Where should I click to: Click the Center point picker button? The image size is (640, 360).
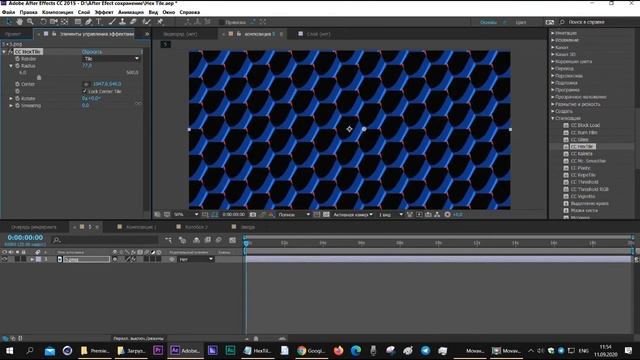point(86,84)
